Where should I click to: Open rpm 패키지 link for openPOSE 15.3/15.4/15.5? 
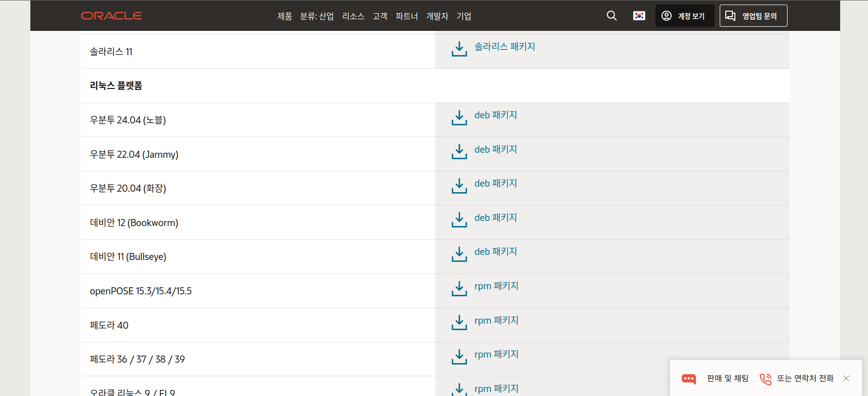pos(497,286)
